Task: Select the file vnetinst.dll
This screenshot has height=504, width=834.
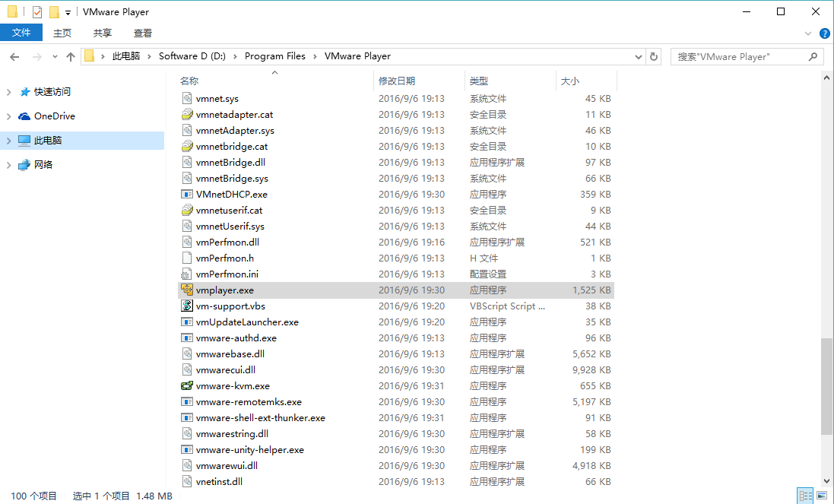Action: tap(396, 481)
